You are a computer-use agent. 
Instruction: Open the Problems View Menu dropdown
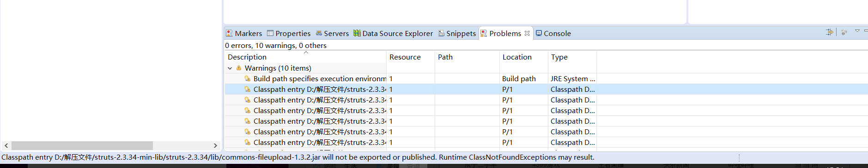coord(857,31)
